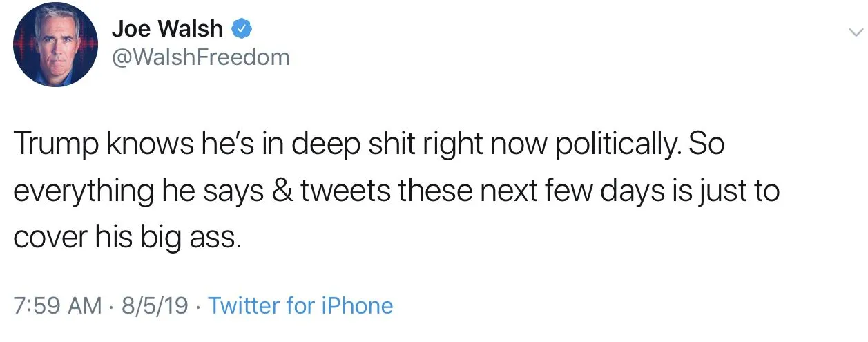The height and width of the screenshot is (342, 868).
Task: Click the Twitter for iPhone link
Action: click(x=300, y=305)
